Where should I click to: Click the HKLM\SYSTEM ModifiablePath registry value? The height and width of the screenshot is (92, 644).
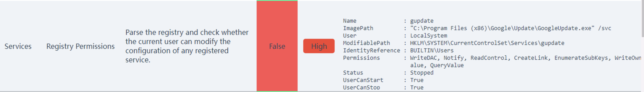click(487, 43)
